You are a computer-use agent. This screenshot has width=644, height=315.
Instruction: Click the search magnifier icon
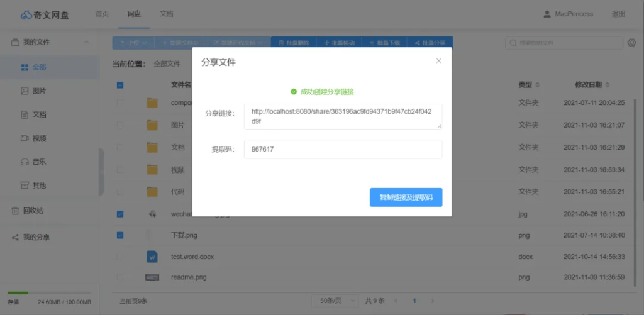coord(513,43)
